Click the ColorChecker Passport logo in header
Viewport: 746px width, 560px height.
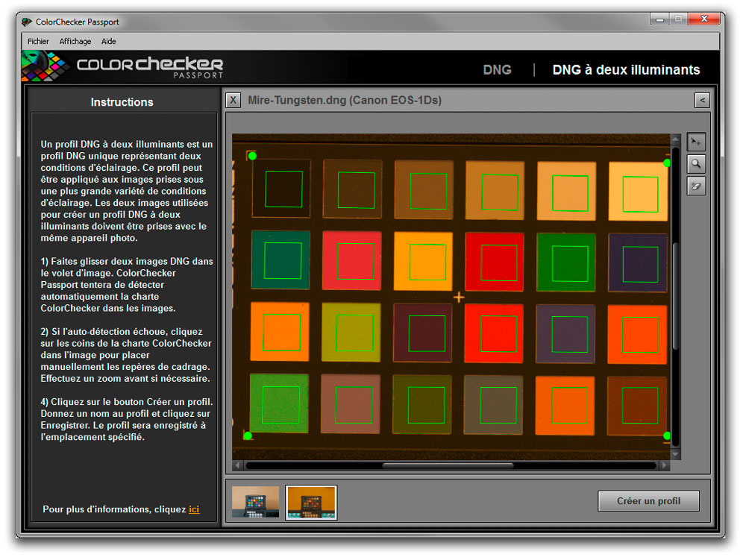click(x=123, y=68)
